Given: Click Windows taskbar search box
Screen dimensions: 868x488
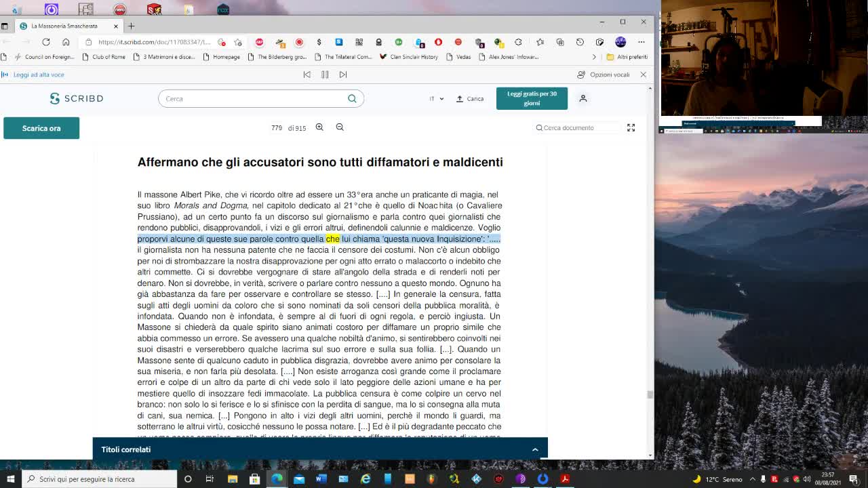Looking at the screenshot, I should tap(99, 479).
